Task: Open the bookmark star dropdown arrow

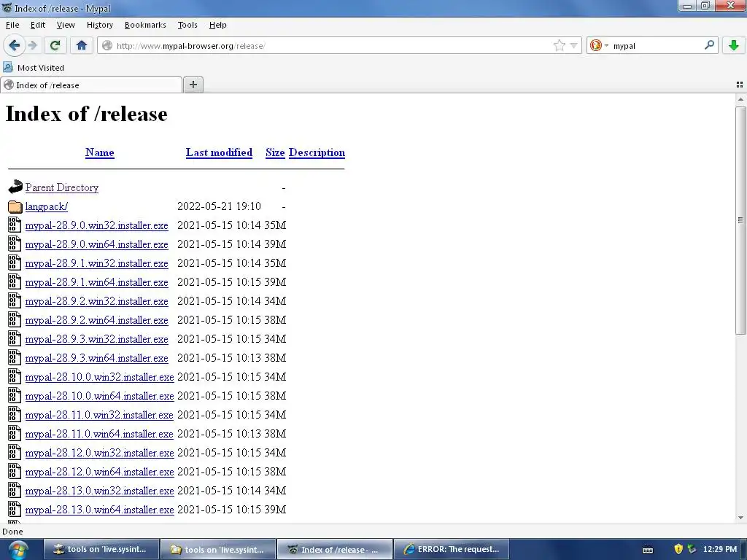Action: pos(573,45)
